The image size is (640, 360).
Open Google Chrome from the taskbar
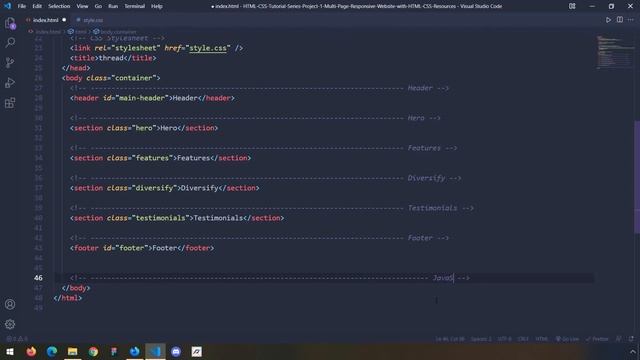click(x=93, y=351)
